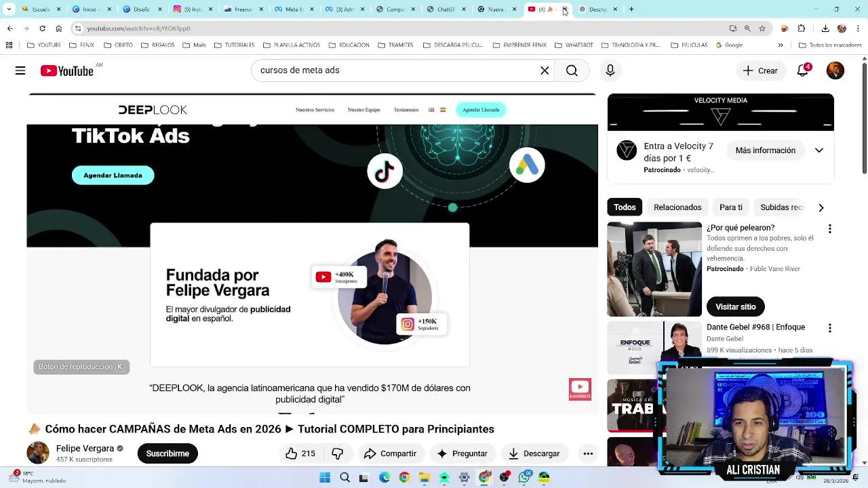The height and width of the screenshot is (488, 868).
Task: Open the EDUCACION bookmark folder
Action: 349,45
